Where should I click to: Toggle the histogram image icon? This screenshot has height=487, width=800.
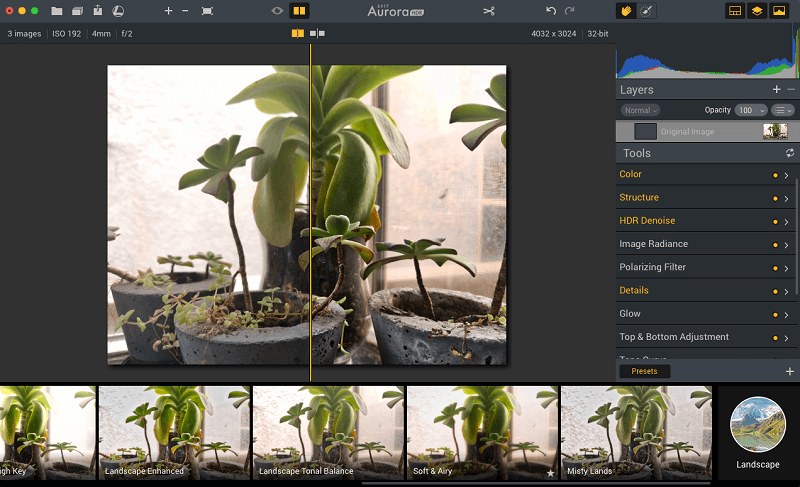(x=779, y=11)
